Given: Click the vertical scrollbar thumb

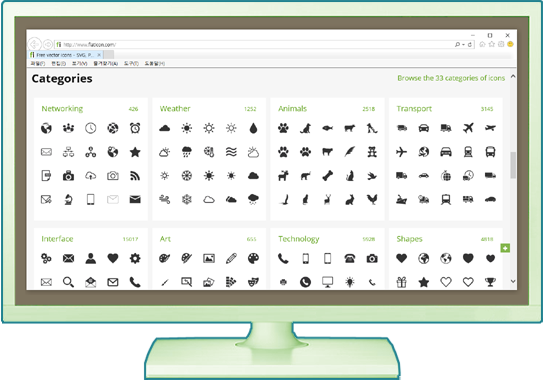Looking at the screenshot, I should (x=513, y=165).
